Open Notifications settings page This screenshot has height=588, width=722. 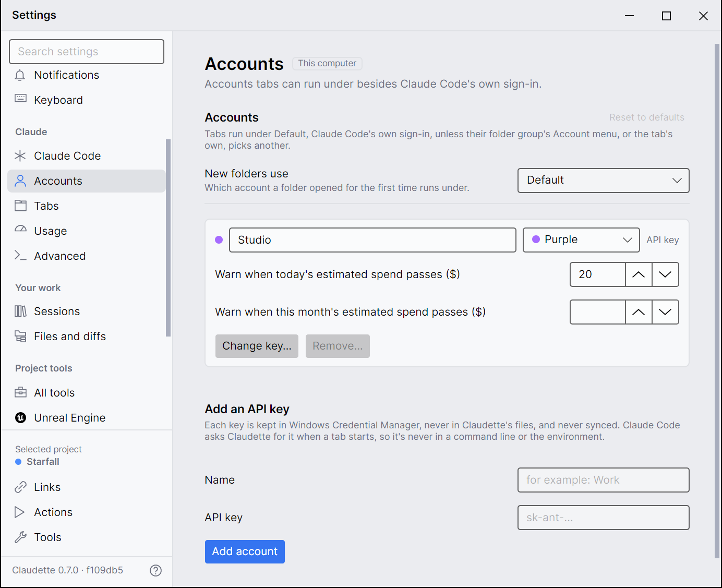click(x=87, y=75)
